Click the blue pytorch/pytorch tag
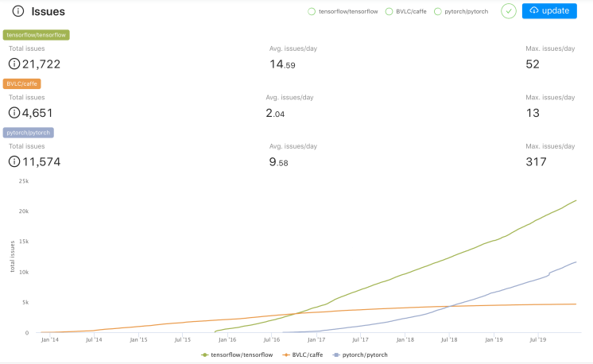 29,133
